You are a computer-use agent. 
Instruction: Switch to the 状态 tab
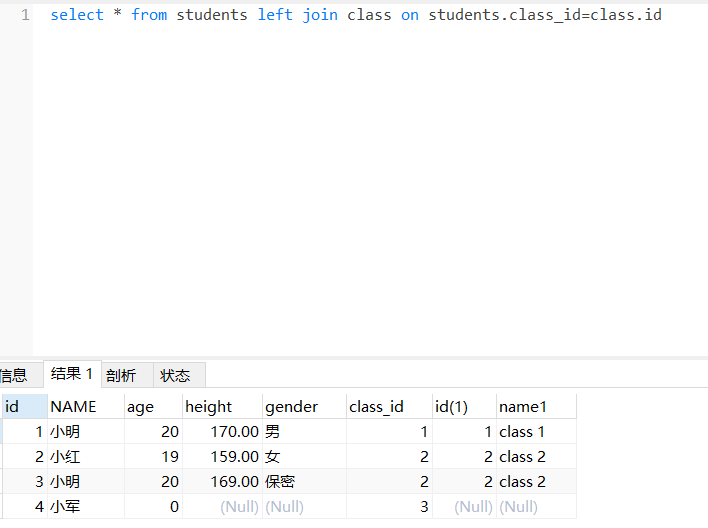175,375
